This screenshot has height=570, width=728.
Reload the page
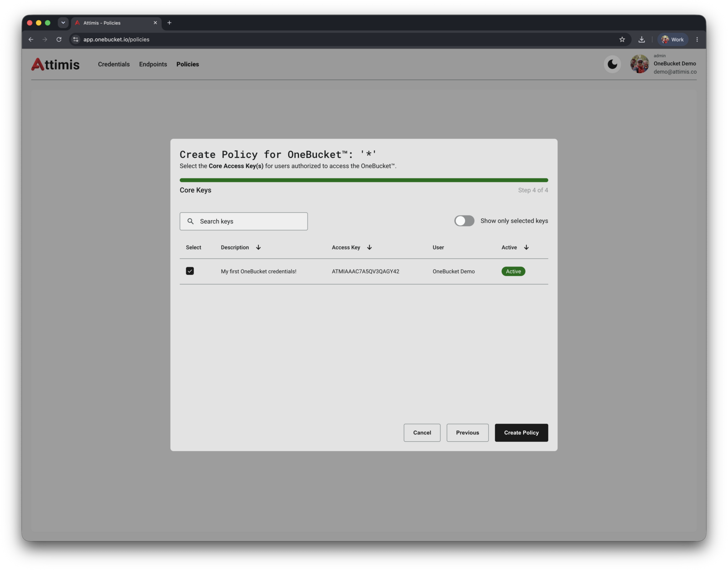[59, 40]
